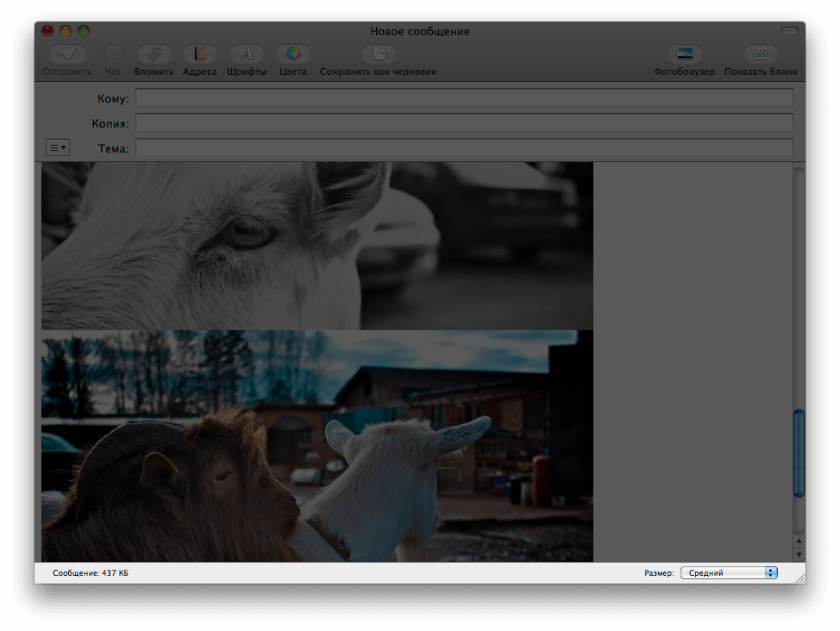This screenshot has height=631, width=840.
Task: Show the Шрифты fonts panel
Action: 247,53
